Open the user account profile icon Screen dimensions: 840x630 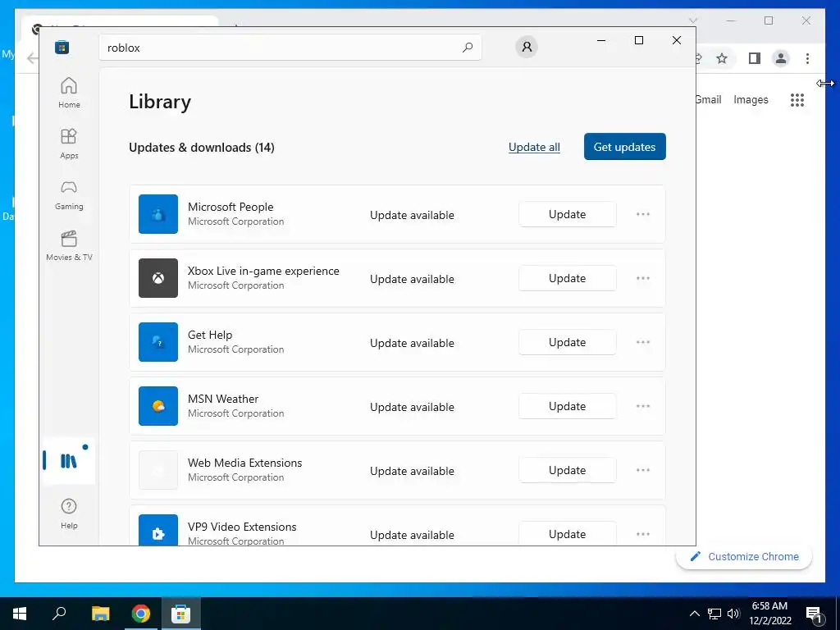pos(527,47)
